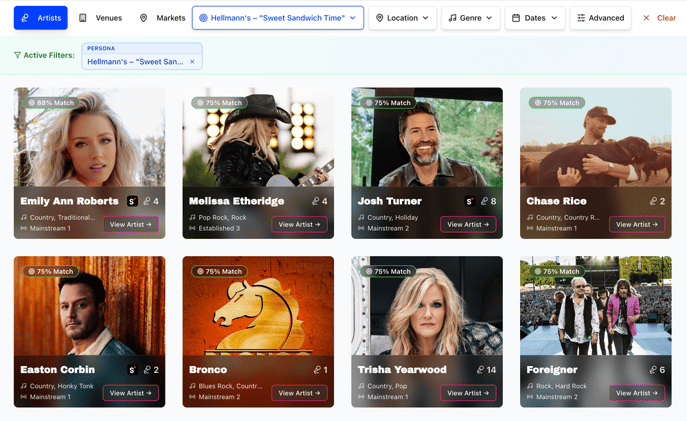
Task: Switch to the Venues tab
Action: tap(100, 18)
